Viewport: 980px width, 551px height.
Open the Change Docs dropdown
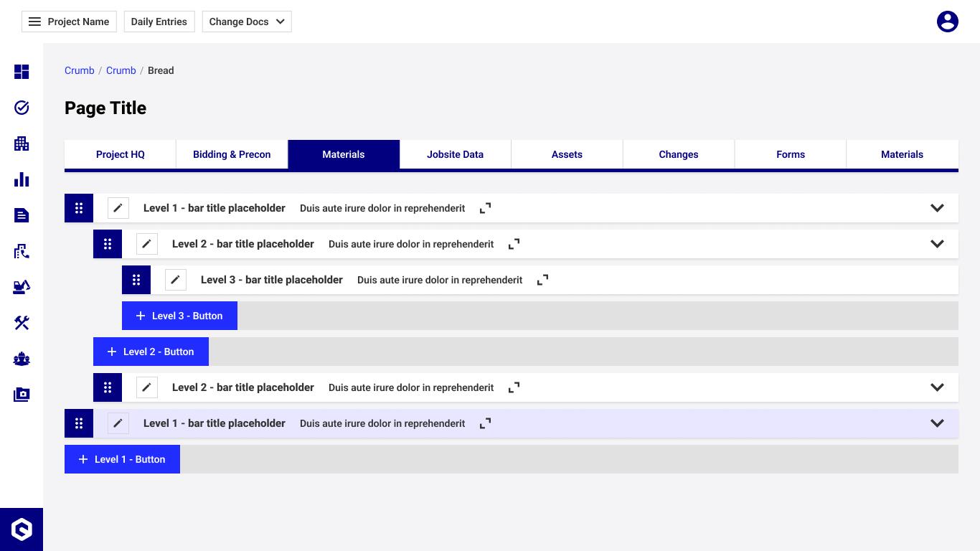click(246, 22)
